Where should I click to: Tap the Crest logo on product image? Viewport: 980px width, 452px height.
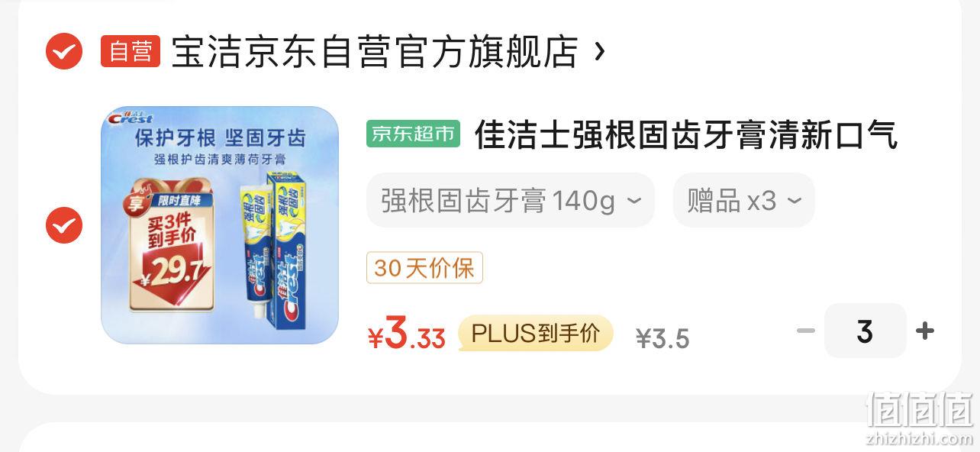131,117
